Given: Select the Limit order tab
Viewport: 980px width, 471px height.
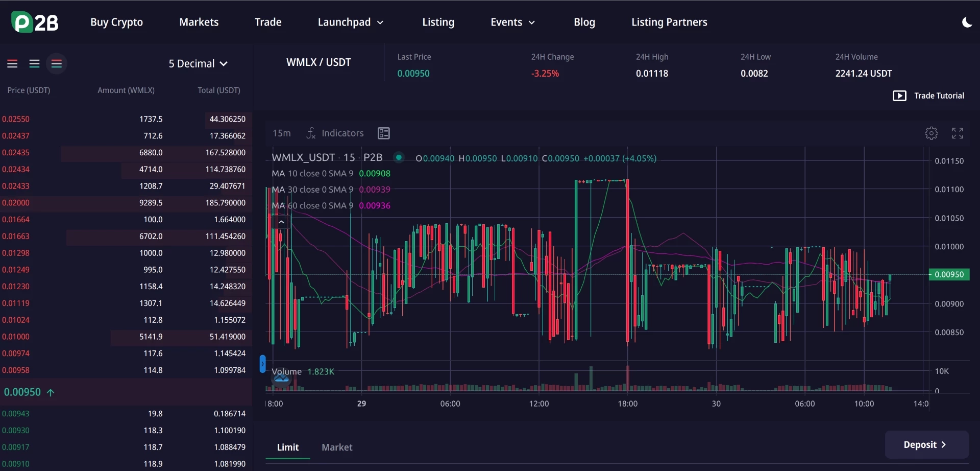Looking at the screenshot, I should (288, 447).
